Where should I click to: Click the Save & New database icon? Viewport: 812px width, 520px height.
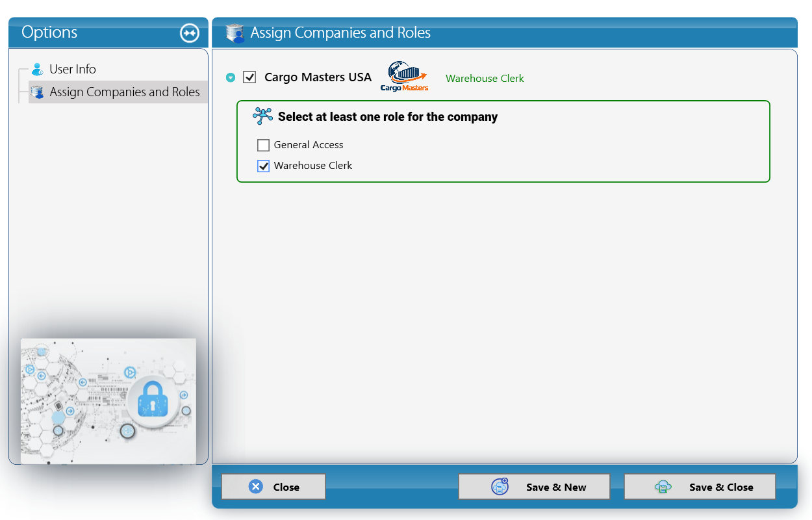click(x=500, y=487)
